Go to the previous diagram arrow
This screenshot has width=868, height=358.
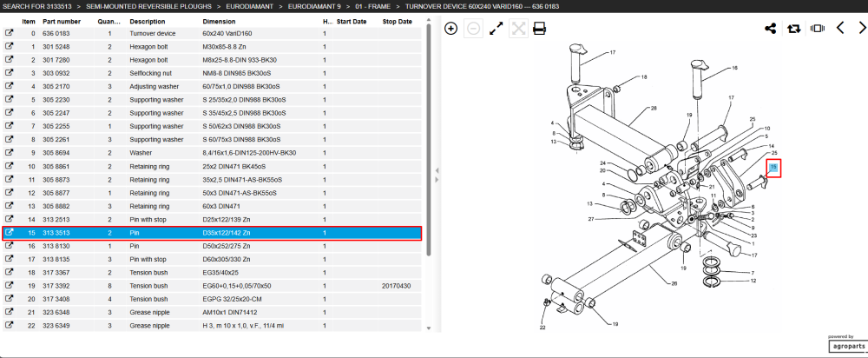tap(839, 29)
